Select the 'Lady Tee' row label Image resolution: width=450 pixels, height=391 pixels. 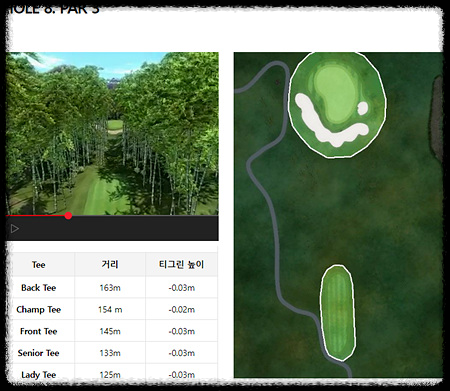tap(39, 375)
